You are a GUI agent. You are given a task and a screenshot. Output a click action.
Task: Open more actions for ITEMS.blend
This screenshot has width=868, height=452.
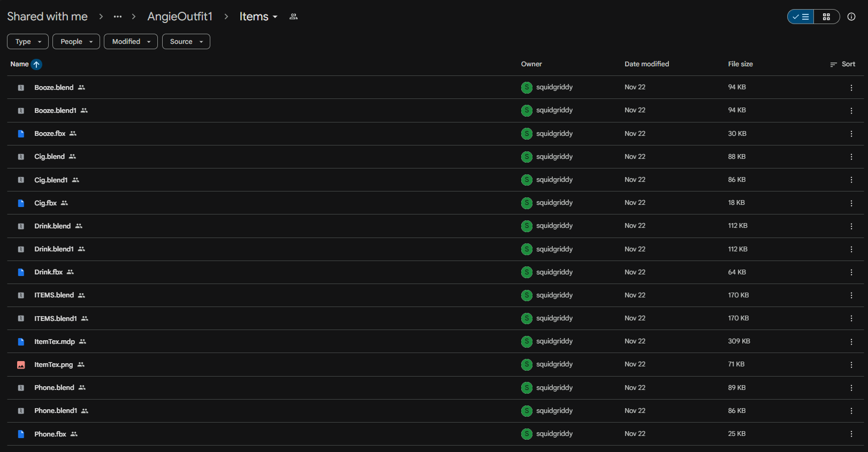(851, 295)
